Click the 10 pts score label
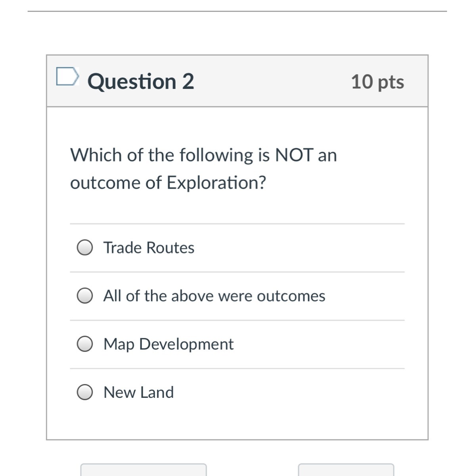Screen dimensions: 475x476 click(377, 82)
